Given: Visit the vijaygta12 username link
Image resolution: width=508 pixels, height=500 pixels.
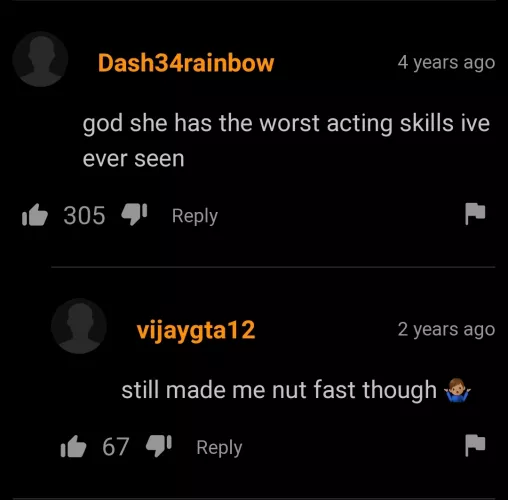Looking at the screenshot, I should click(x=196, y=330).
